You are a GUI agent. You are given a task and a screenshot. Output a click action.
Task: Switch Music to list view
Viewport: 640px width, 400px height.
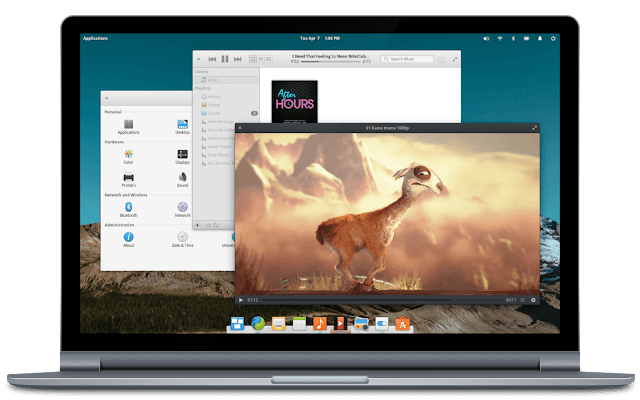[261, 59]
